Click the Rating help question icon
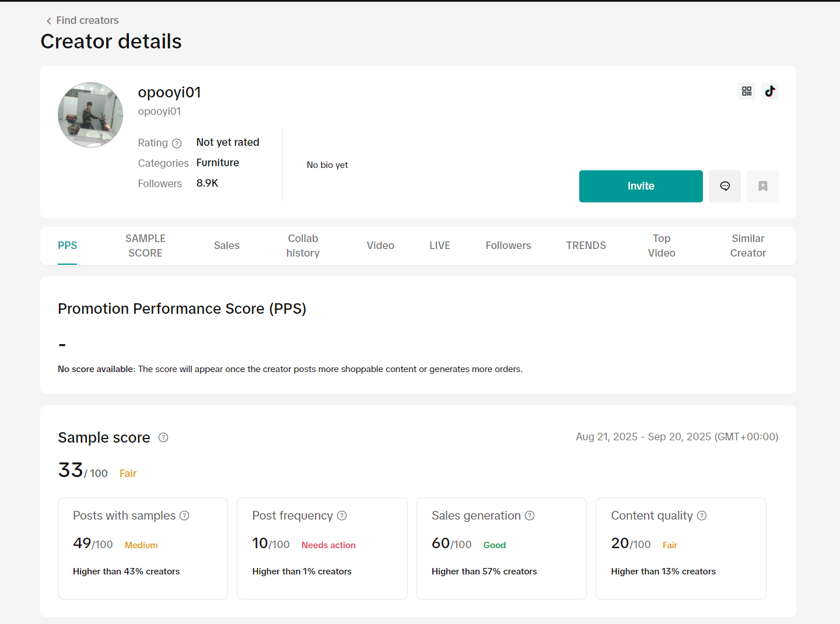This screenshot has height=624, width=840. 177,143
